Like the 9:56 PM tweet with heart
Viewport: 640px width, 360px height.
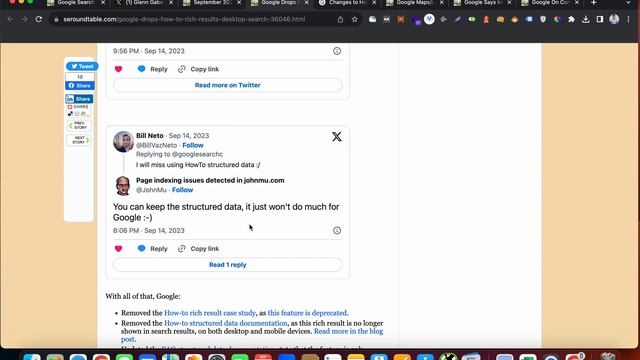click(x=118, y=69)
